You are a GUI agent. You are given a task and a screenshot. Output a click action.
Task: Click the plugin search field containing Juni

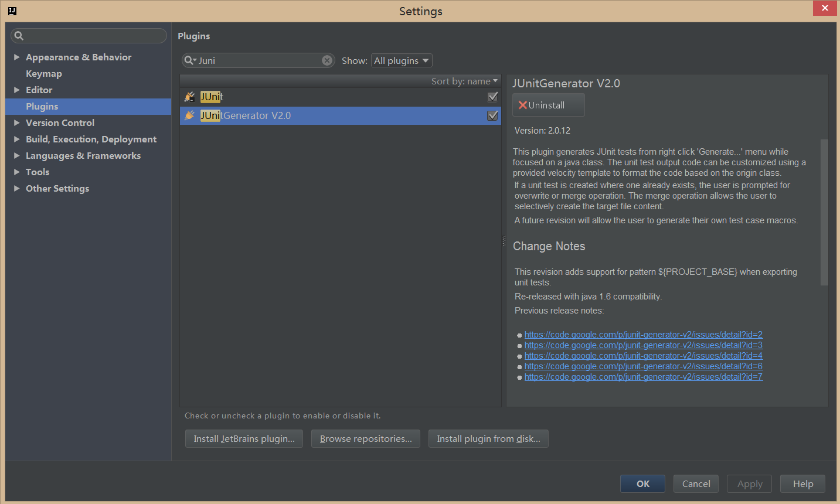pyautogui.click(x=258, y=60)
